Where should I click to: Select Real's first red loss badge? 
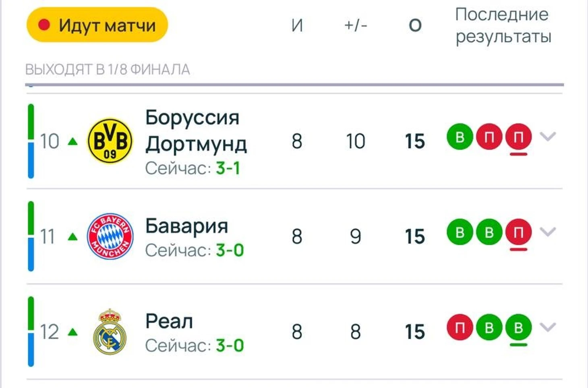click(460, 327)
